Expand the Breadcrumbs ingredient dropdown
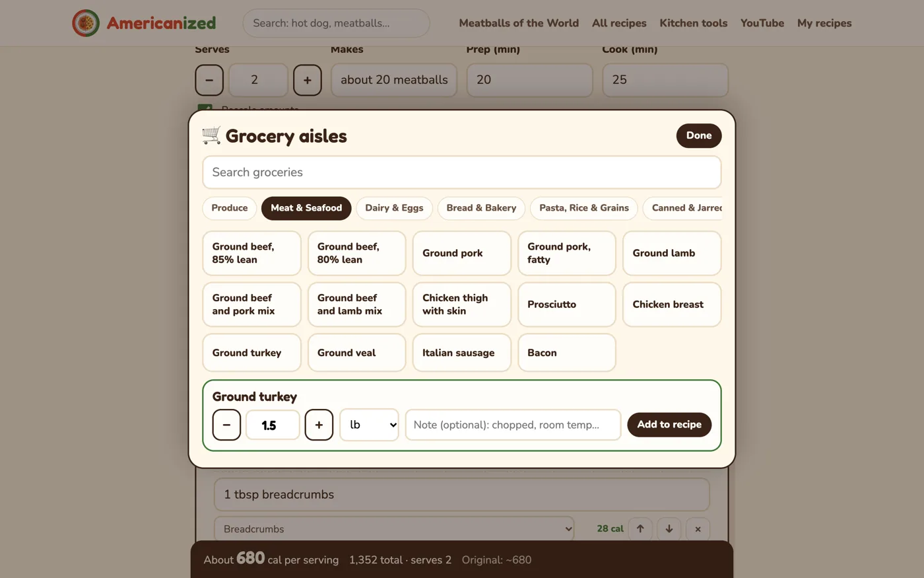This screenshot has height=578, width=924. (x=394, y=529)
